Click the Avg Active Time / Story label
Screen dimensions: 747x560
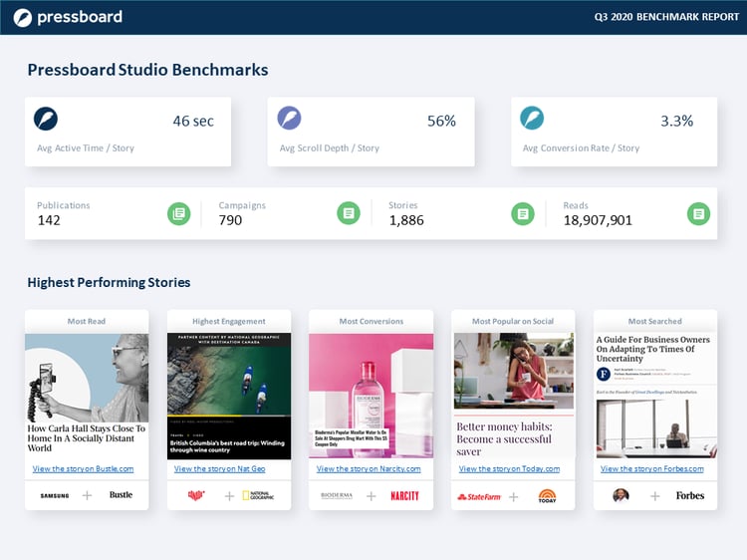coord(86,148)
